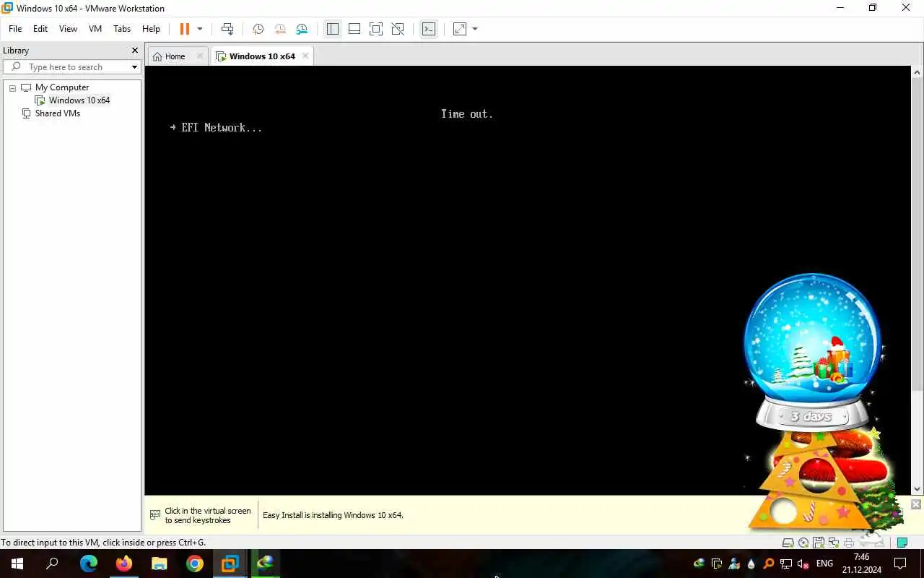The height and width of the screenshot is (578, 924).
Task: Open the message log status icon
Action: [902, 543]
